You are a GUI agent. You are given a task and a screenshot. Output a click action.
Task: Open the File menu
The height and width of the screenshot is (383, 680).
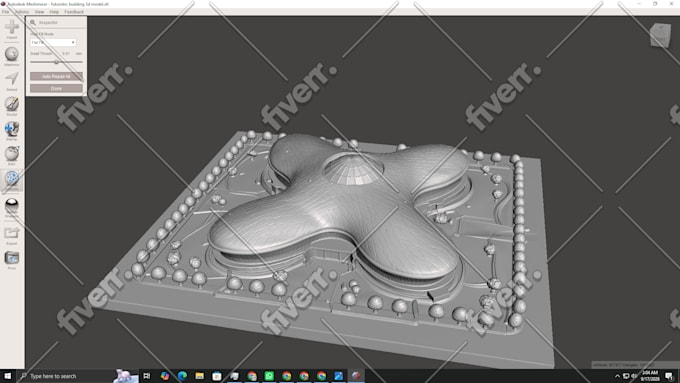[6, 12]
